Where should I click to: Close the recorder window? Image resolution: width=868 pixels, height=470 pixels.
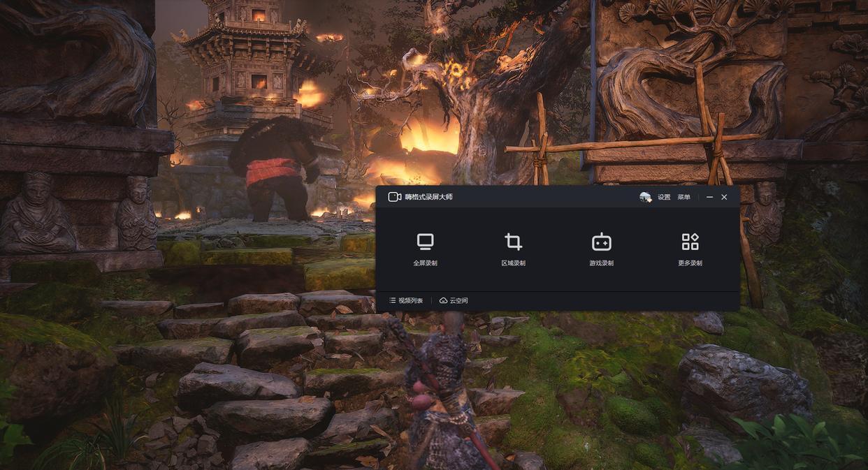tap(724, 197)
